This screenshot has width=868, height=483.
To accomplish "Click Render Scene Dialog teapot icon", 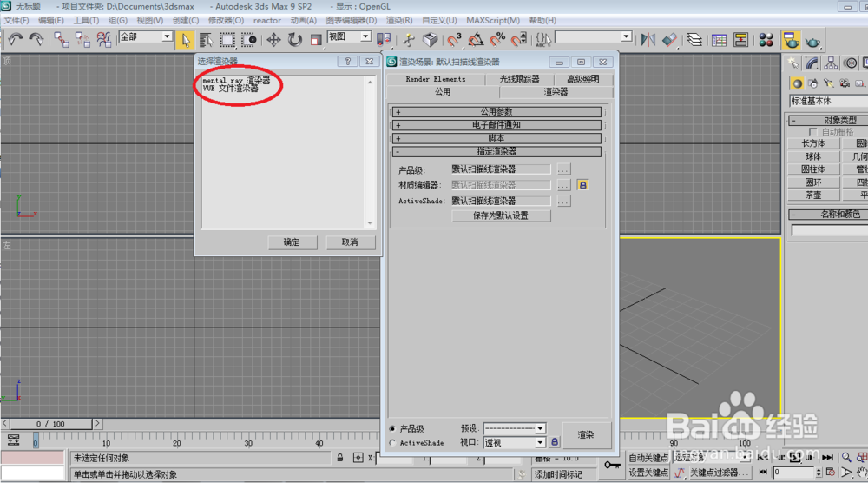I will point(791,40).
